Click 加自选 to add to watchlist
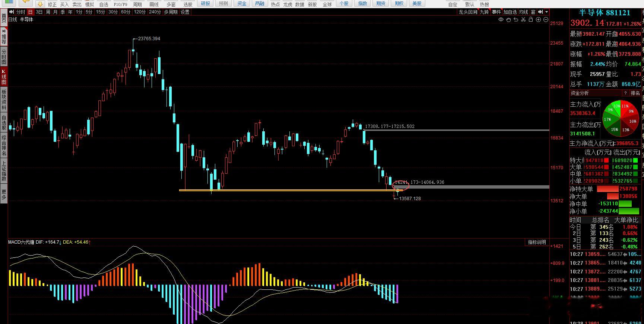The width and height of the screenshot is (644, 324). (510, 12)
